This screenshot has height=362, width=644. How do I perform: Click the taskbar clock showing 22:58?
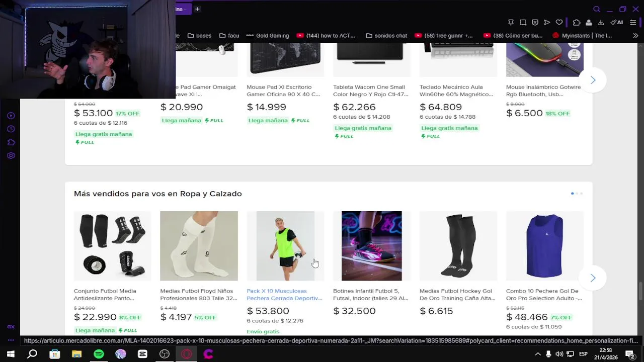point(606,350)
